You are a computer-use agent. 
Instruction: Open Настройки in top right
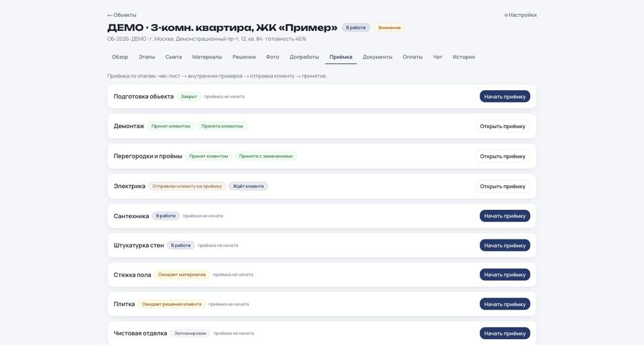click(x=520, y=15)
